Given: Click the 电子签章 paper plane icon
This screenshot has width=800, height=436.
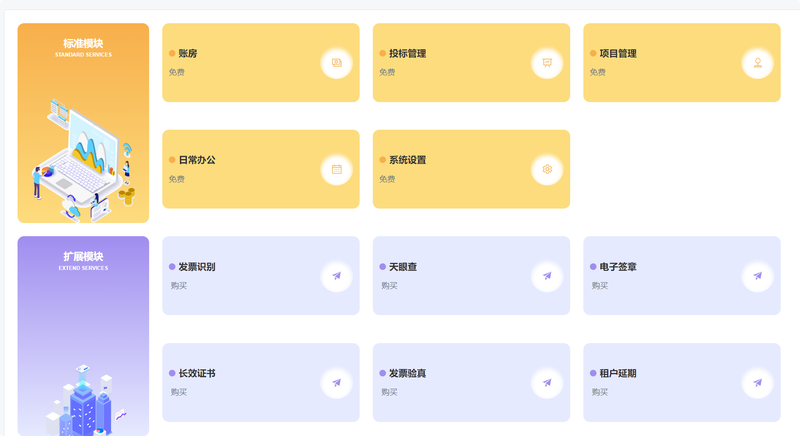Looking at the screenshot, I should pos(758,276).
